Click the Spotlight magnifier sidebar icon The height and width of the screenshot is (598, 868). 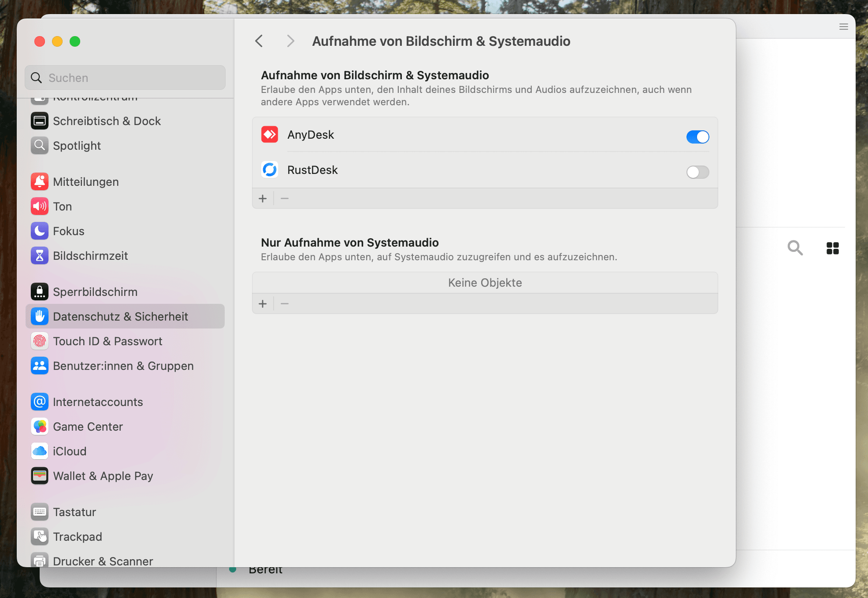coord(40,145)
